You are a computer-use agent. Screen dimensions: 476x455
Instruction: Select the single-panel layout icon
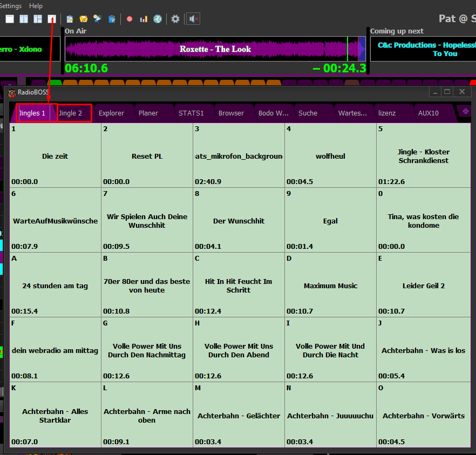click(10, 19)
